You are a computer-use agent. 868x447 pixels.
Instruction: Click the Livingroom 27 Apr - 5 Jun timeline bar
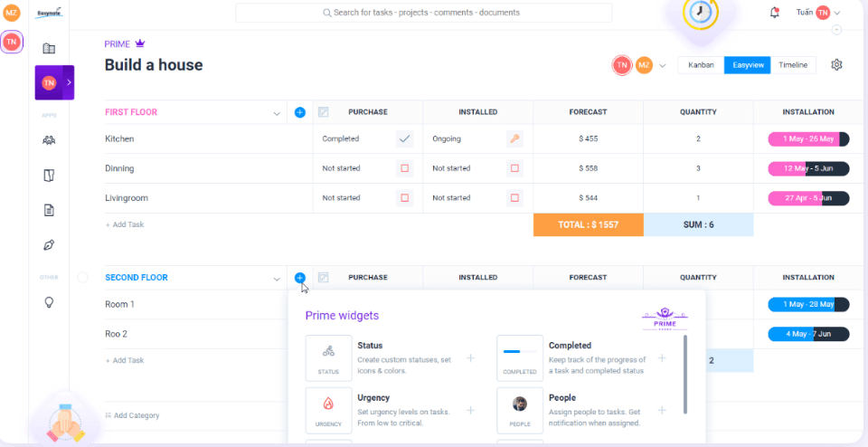click(808, 198)
